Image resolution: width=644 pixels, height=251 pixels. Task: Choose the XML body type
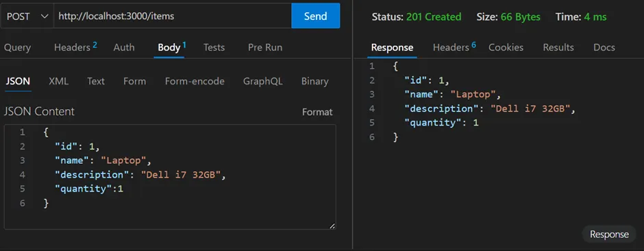tap(59, 82)
